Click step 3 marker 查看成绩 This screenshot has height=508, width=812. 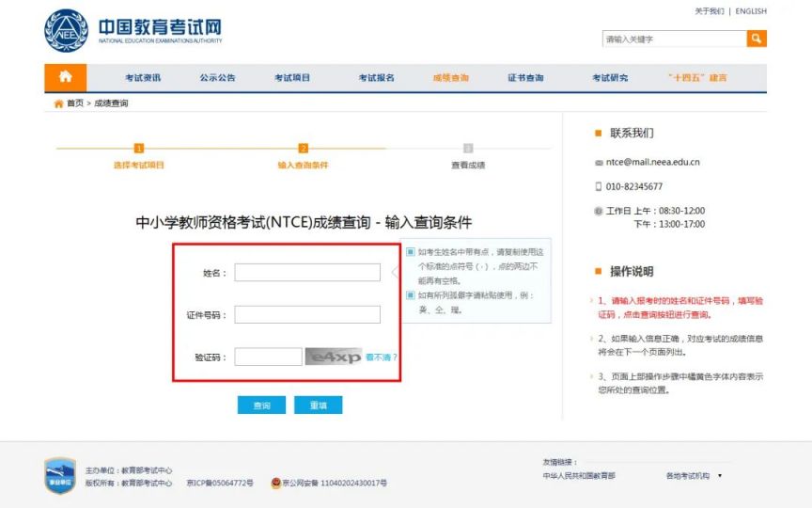tap(468, 149)
